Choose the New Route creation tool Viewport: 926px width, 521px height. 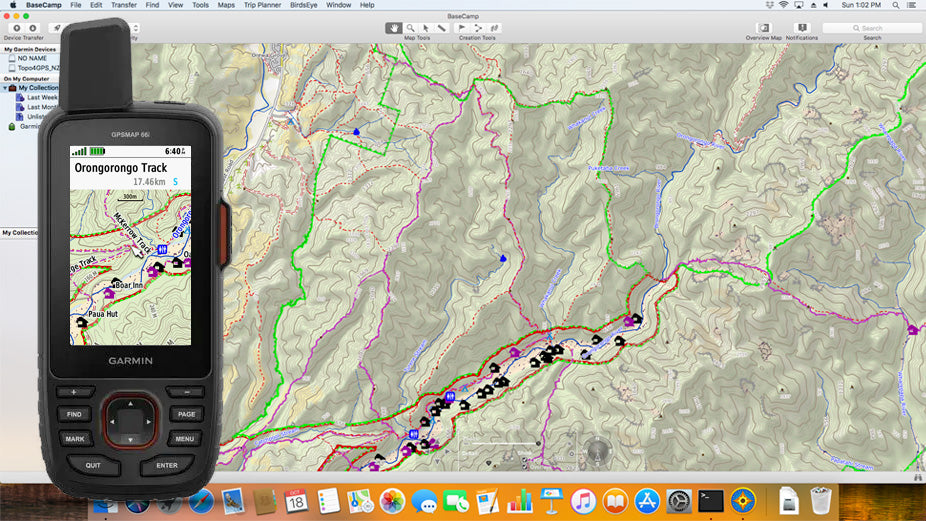[x=478, y=28]
